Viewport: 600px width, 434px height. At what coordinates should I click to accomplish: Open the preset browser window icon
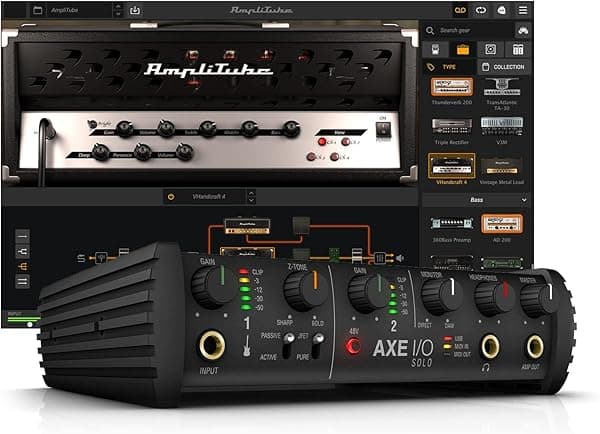click(38, 10)
